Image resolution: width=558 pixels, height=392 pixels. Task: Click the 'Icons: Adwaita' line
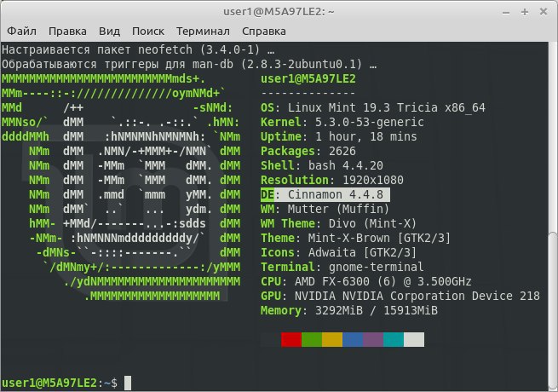click(x=338, y=252)
